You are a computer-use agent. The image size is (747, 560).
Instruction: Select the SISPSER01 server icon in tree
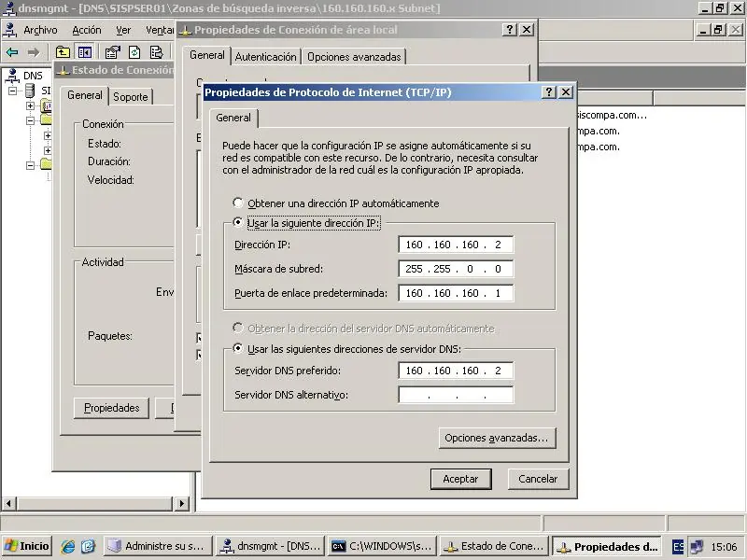(x=30, y=90)
